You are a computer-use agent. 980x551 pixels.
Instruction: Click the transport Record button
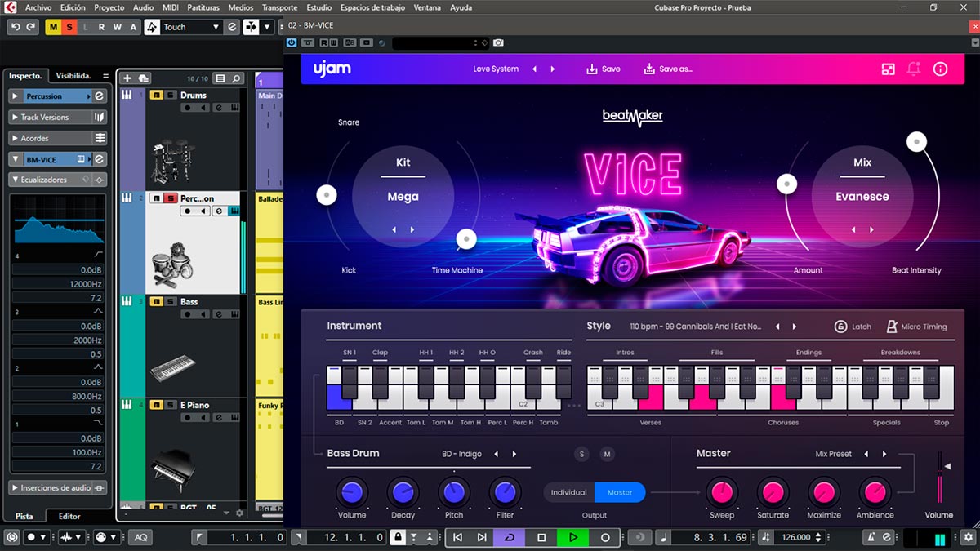point(605,537)
